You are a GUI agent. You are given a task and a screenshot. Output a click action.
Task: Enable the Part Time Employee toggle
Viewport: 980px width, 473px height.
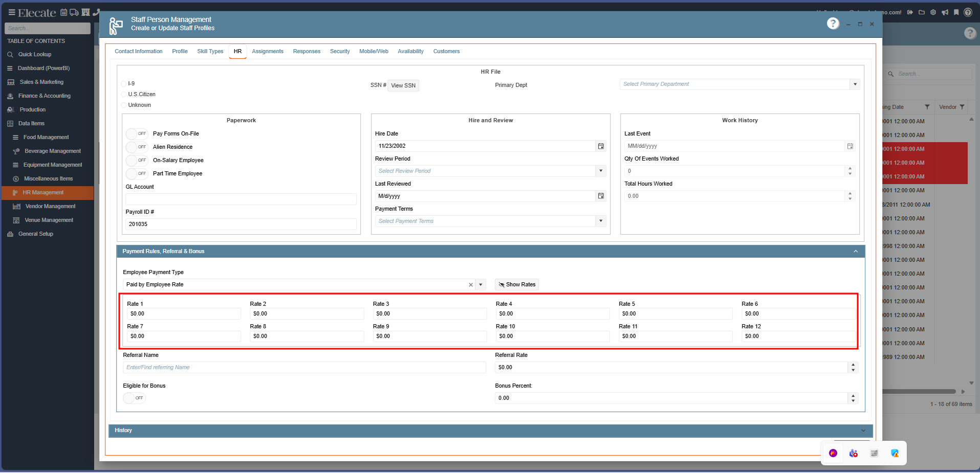[137, 174]
